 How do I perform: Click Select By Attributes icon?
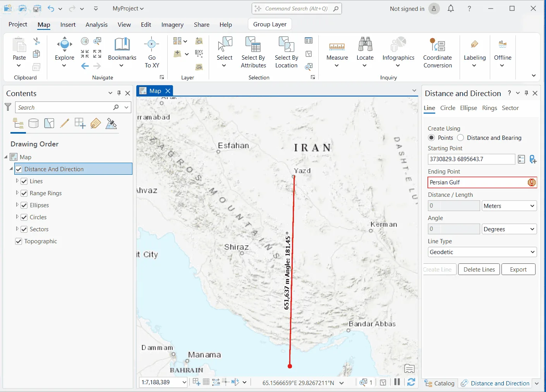pos(253,45)
